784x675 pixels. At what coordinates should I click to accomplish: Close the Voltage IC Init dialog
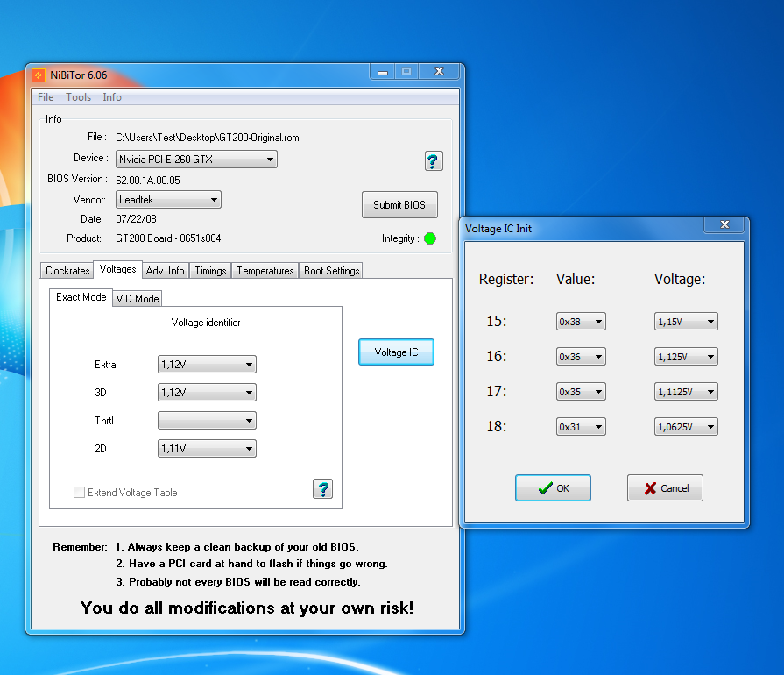coord(724,224)
